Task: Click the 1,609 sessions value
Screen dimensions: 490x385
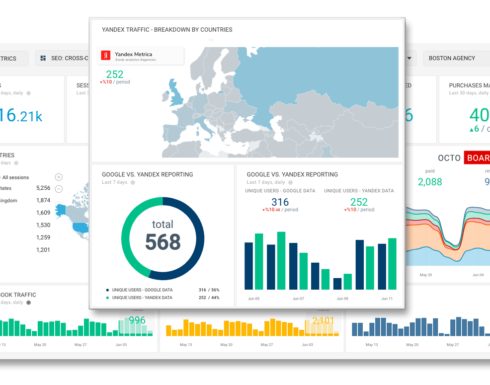Action: coord(43,213)
